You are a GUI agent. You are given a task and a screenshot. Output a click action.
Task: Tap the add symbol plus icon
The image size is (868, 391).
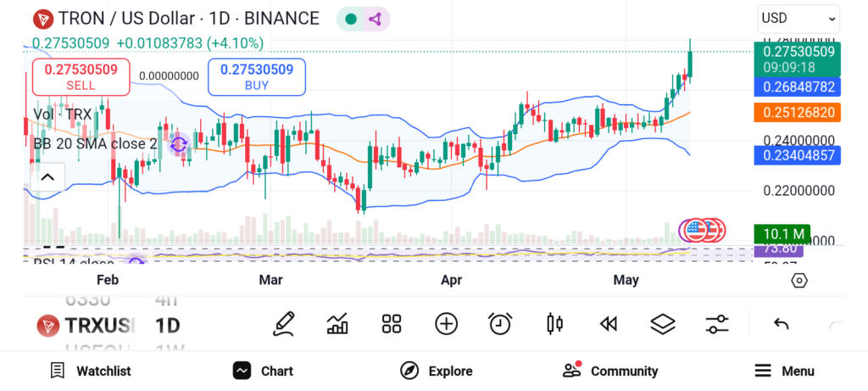click(446, 323)
